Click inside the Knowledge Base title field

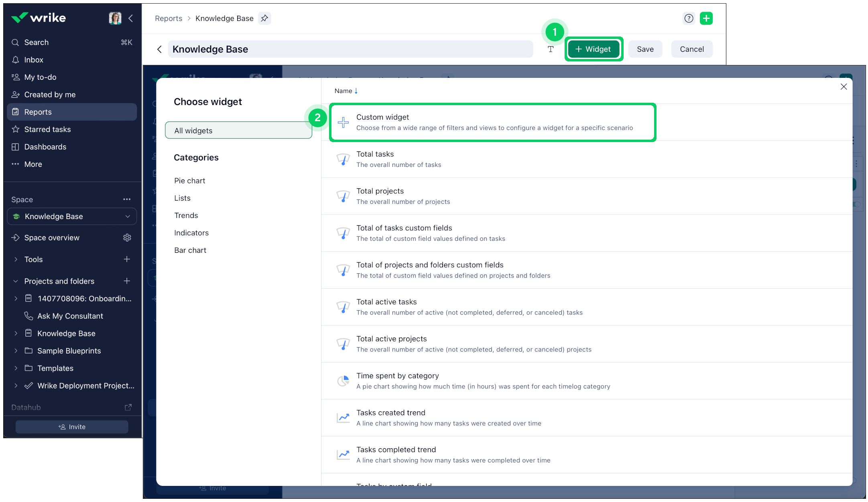349,49
